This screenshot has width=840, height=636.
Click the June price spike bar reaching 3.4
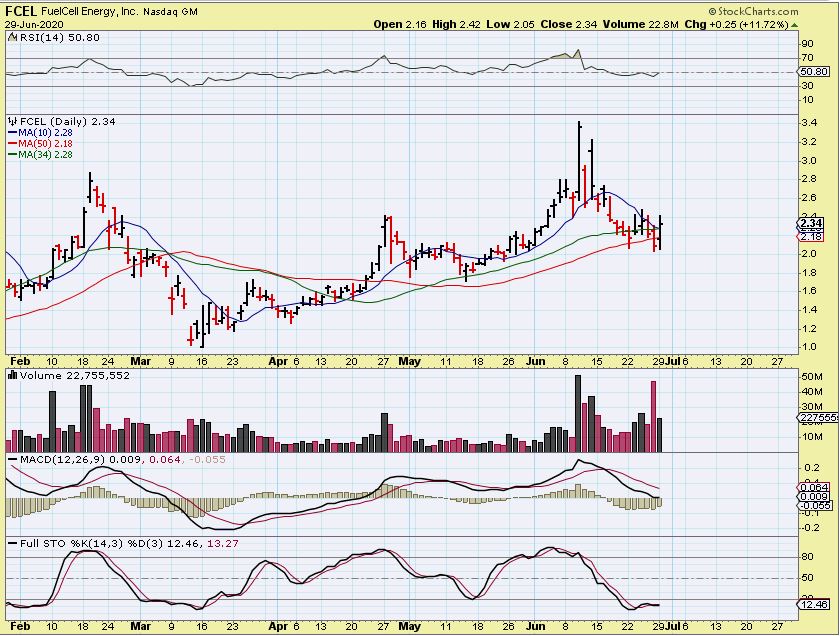pyautogui.click(x=580, y=161)
